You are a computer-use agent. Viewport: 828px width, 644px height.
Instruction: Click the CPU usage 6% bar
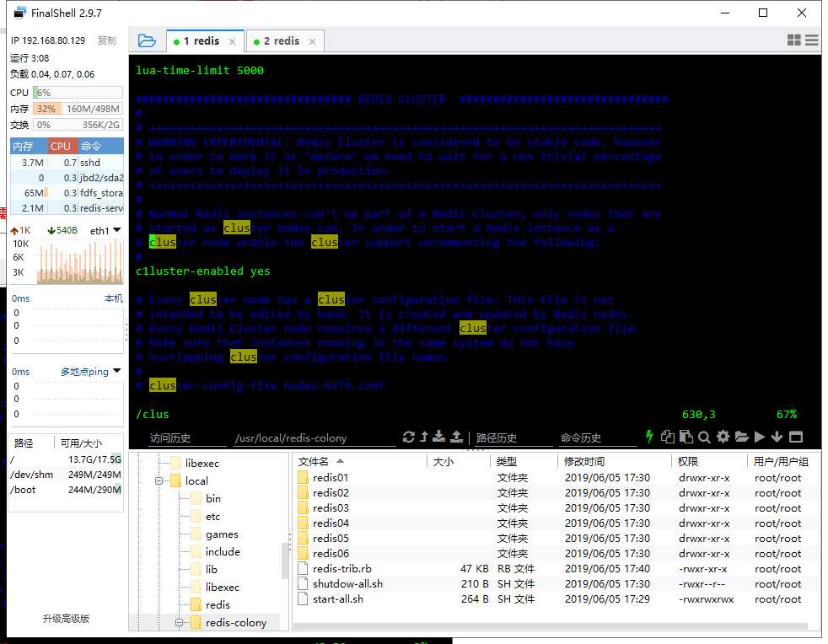click(x=78, y=93)
